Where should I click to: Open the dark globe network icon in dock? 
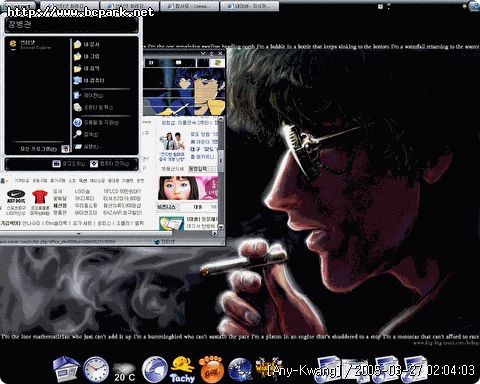point(240,370)
